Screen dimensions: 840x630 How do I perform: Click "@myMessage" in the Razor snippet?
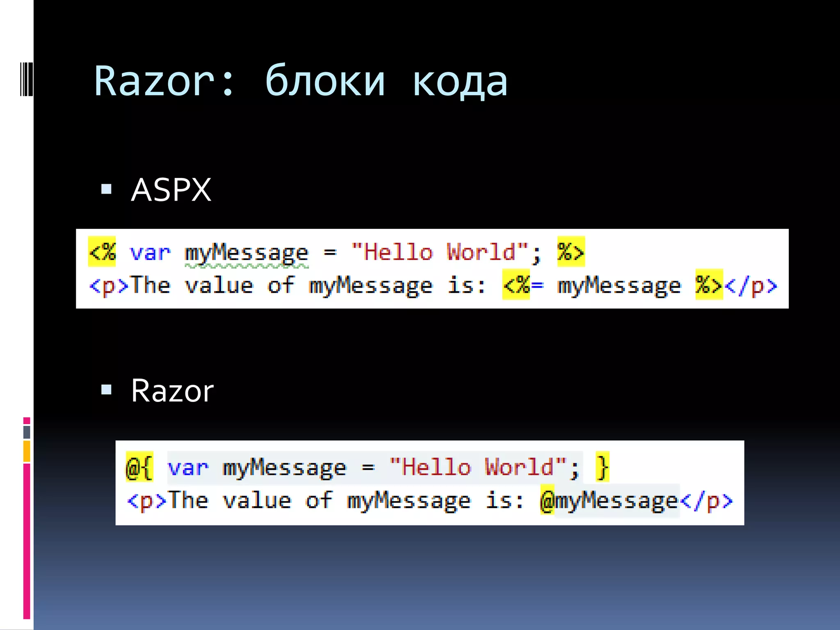point(609,500)
